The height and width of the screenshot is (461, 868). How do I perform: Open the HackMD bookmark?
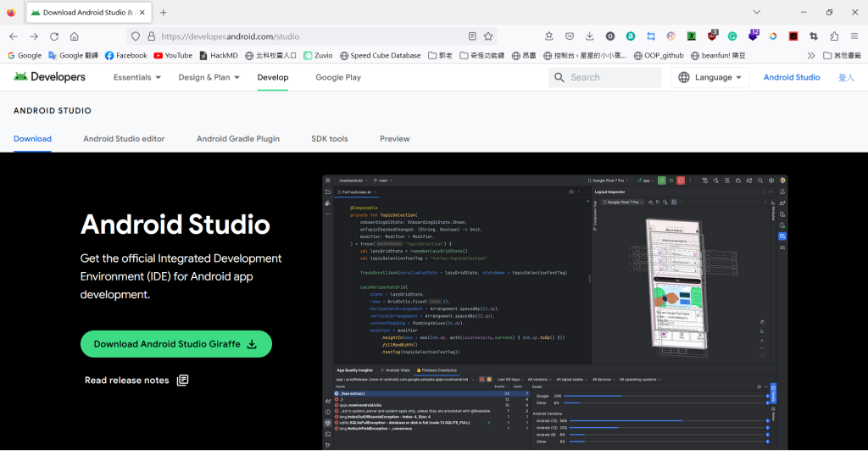[218, 55]
